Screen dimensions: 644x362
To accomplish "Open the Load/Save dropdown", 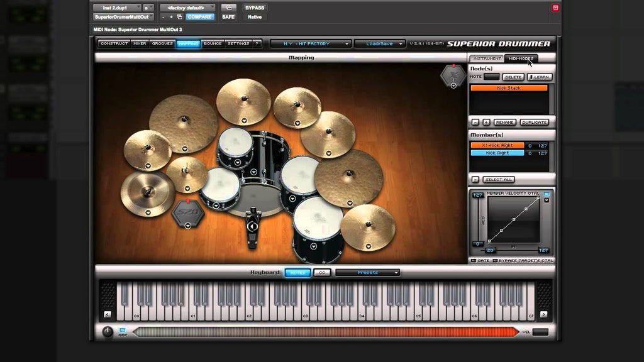I will pyautogui.click(x=380, y=43).
